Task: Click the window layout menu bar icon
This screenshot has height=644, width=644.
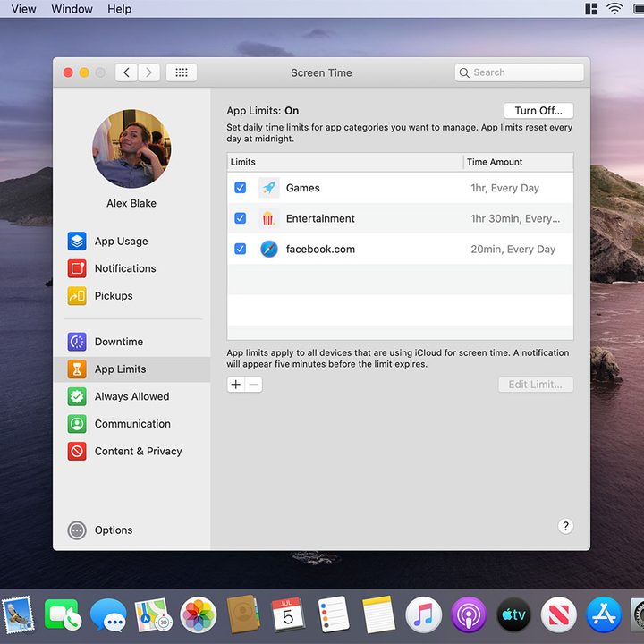Action: (x=591, y=9)
